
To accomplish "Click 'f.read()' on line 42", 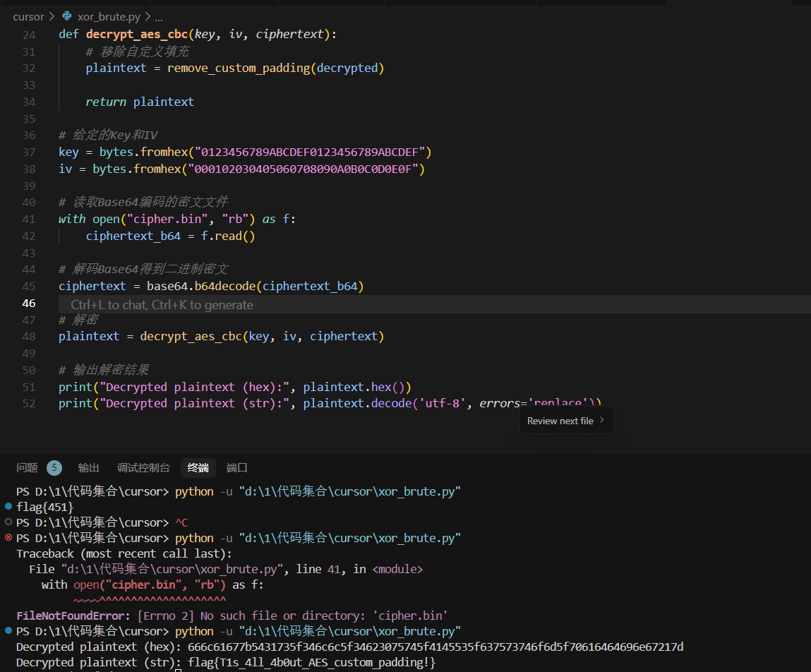I will [x=228, y=236].
